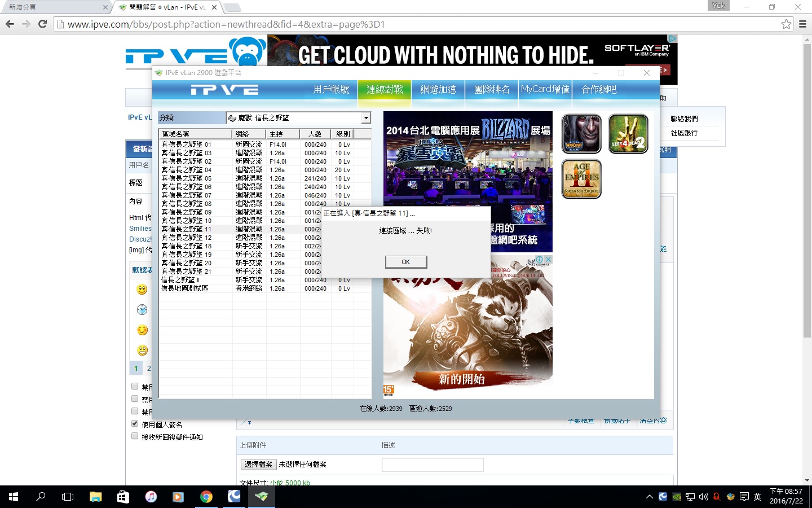Open the 社區銀行 link

(x=684, y=133)
